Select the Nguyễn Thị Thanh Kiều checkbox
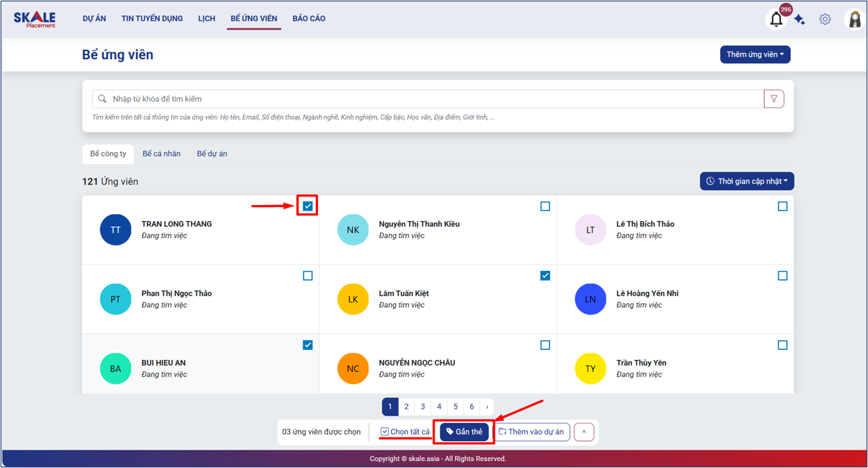 [545, 206]
